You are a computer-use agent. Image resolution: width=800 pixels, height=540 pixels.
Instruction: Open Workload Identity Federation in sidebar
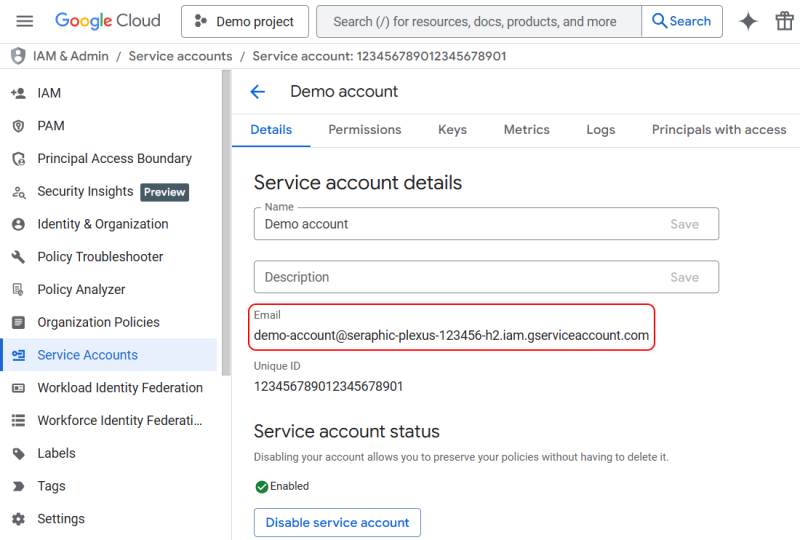120,388
